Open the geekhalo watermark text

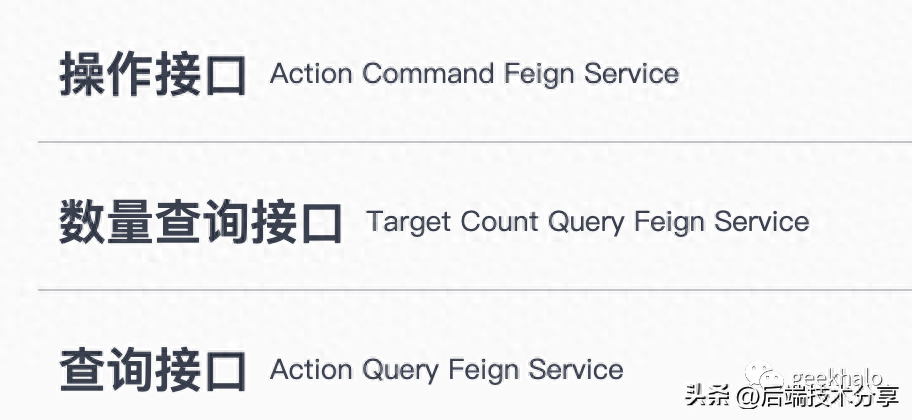pos(838,378)
